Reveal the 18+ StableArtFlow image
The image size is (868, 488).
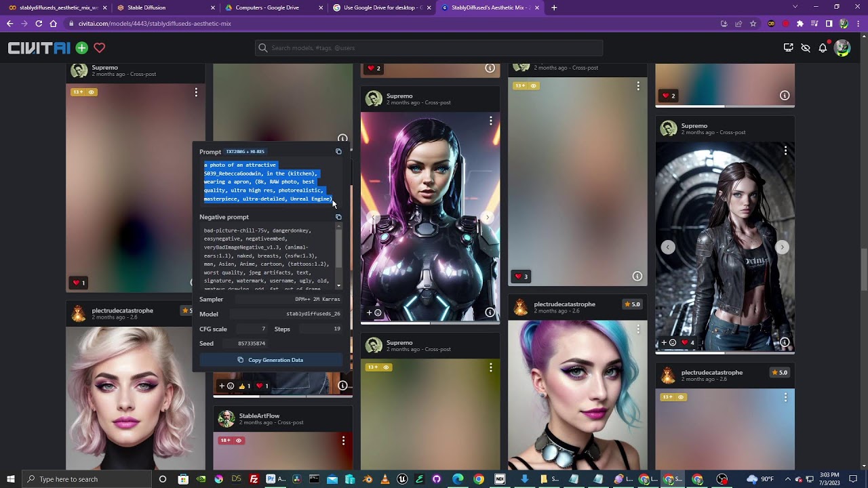(x=232, y=441)
